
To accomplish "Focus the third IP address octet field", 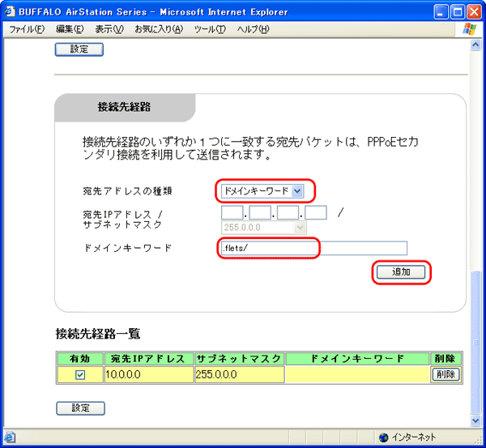I will click(288, 213).
